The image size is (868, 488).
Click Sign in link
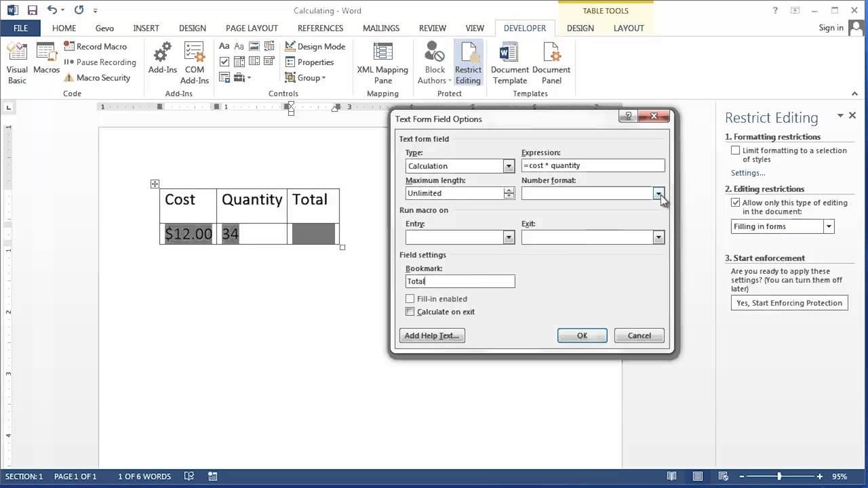[831, 28]
